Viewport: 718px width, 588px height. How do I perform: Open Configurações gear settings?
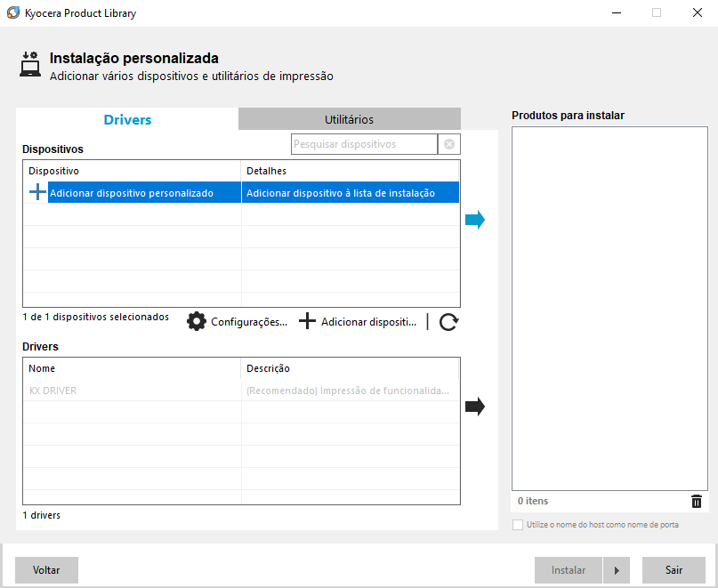[x=197, y=322]
